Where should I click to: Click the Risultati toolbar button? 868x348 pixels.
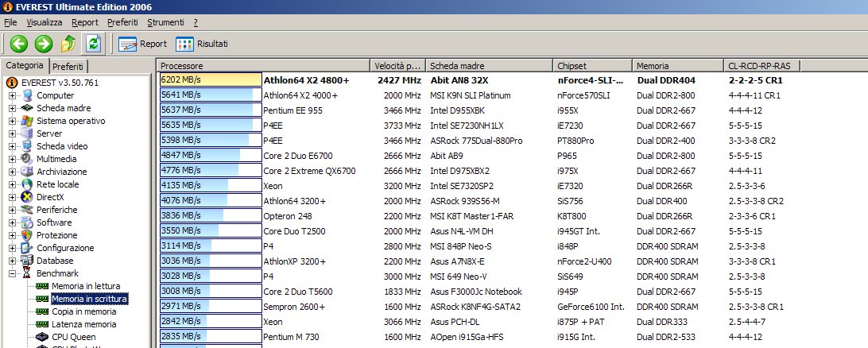(x=202, y=44)
